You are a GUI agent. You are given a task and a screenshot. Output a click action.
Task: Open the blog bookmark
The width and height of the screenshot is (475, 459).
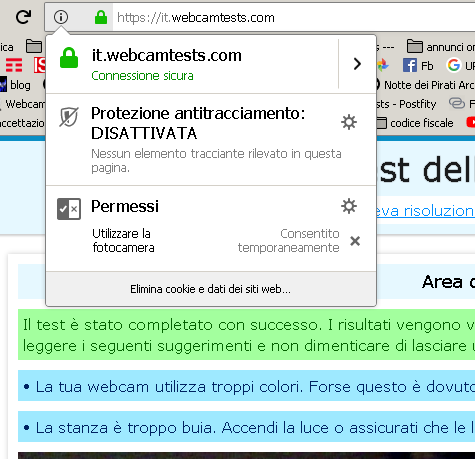click(15, 85)
